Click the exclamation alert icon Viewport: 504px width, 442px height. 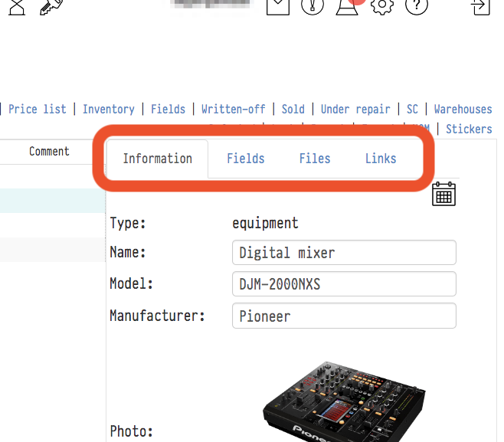click(x=313, y=5)
